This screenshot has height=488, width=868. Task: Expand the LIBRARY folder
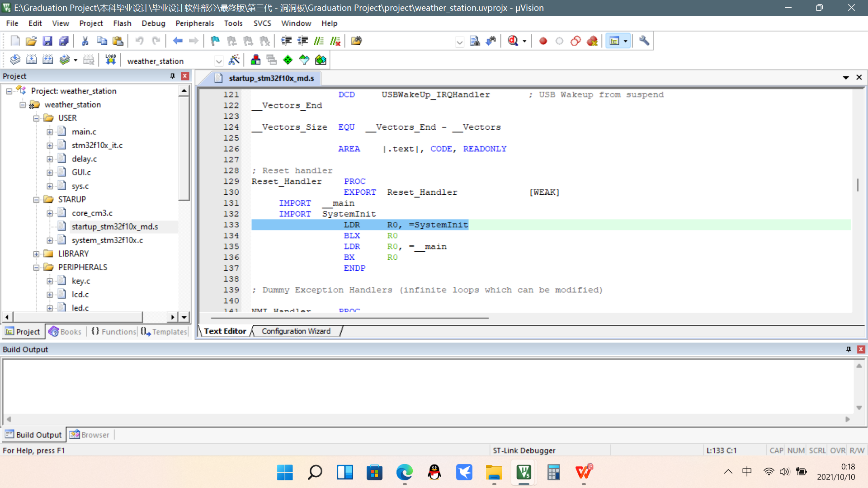tap(37, 253)
